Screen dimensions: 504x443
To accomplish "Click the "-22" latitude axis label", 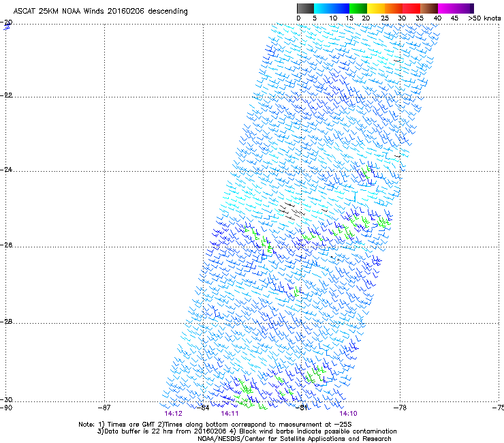I will pyautogui.click(x=6, y=95).
